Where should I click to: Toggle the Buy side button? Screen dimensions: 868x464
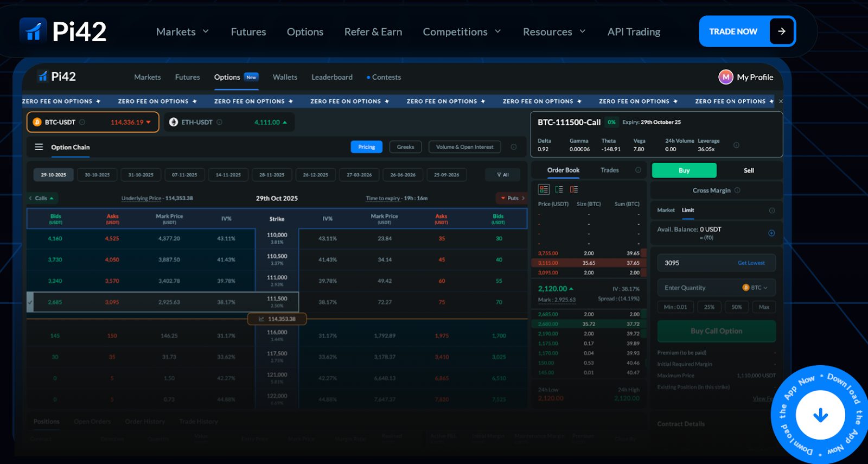click(684, 170)
